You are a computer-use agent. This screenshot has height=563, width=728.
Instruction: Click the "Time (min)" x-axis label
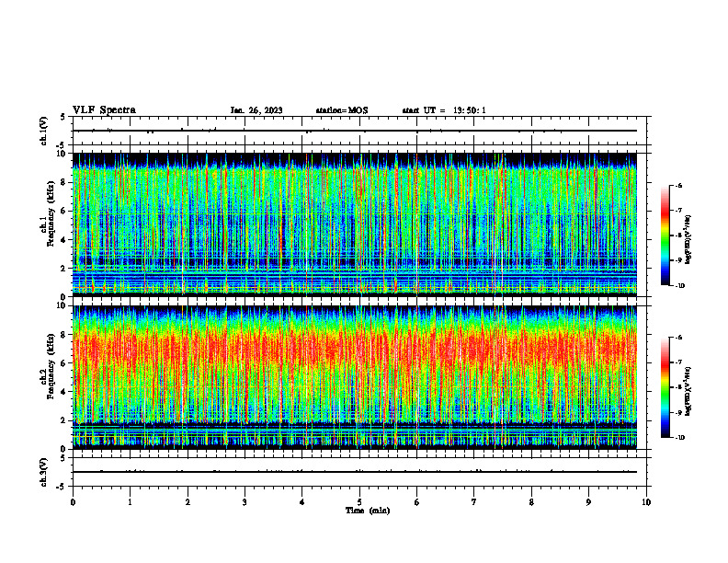pos(368,511)
